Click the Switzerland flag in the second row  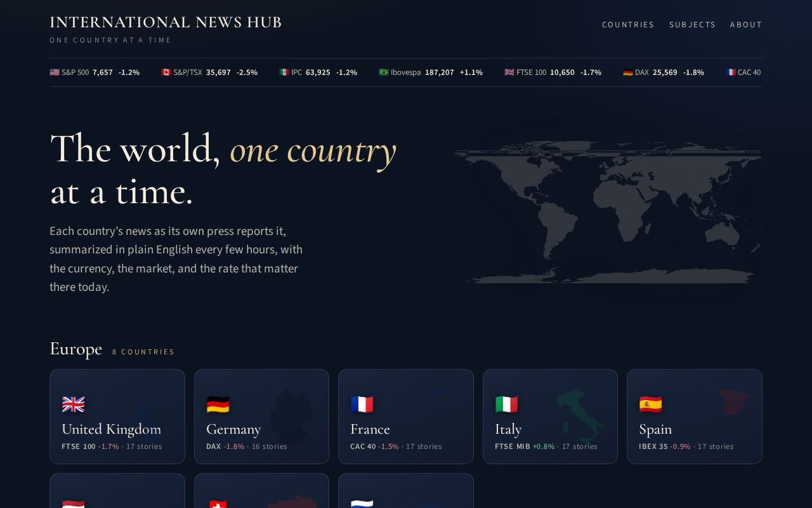coord(218,504)
